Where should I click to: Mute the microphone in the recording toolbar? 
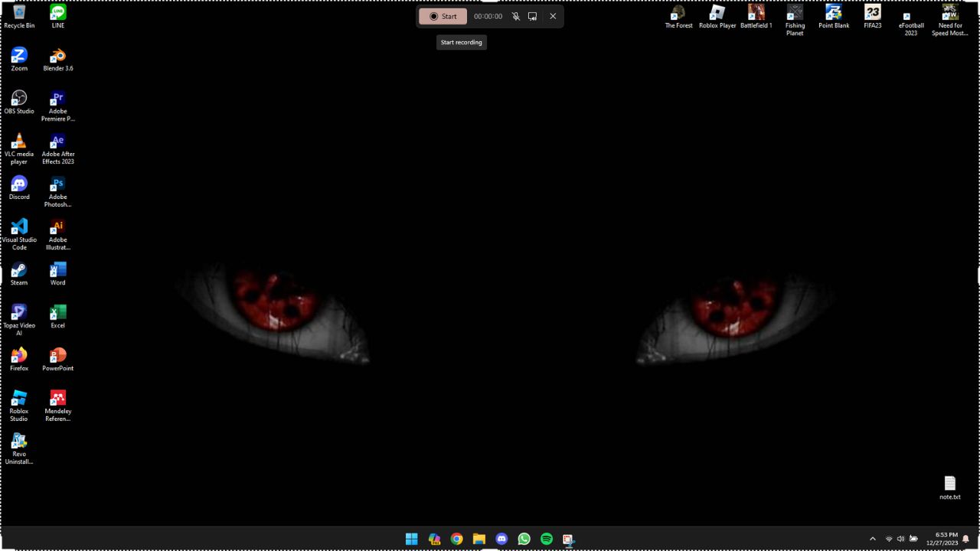coord(515,16)
